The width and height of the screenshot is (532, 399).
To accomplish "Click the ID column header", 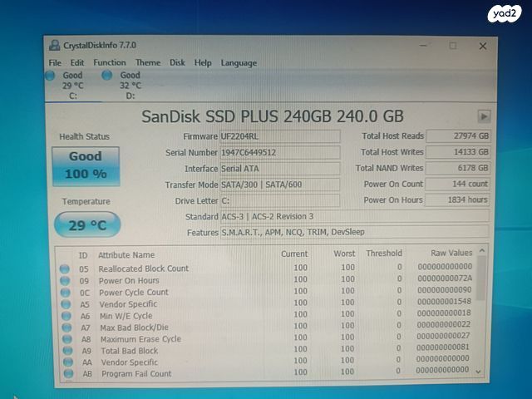I will (x=83, y=255).
